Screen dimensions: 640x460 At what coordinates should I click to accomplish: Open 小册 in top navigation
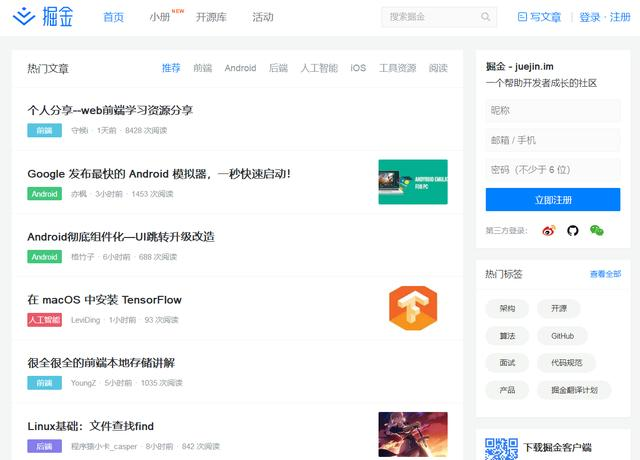coord(160,17)
